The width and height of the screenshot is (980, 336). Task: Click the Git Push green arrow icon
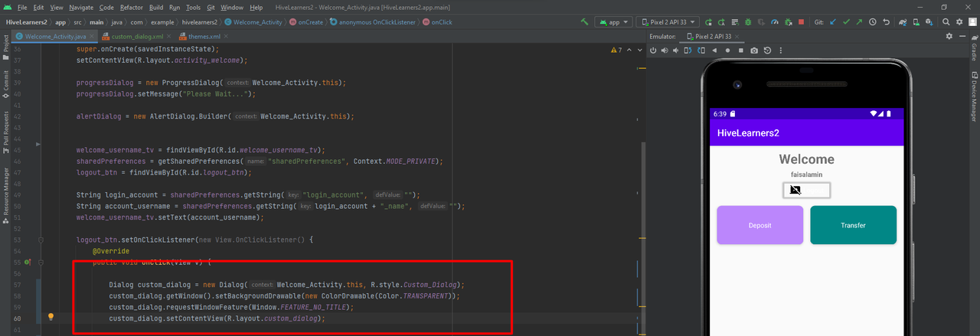pyautogui.click(x=859, y=22)
